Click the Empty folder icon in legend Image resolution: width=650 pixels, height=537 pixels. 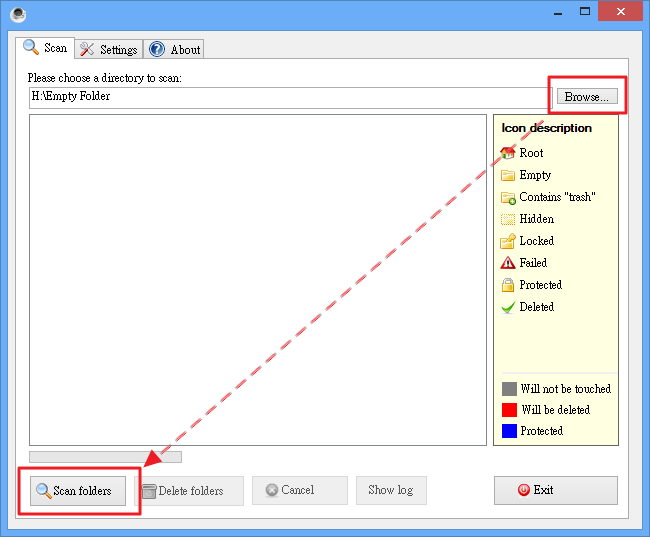508,175
